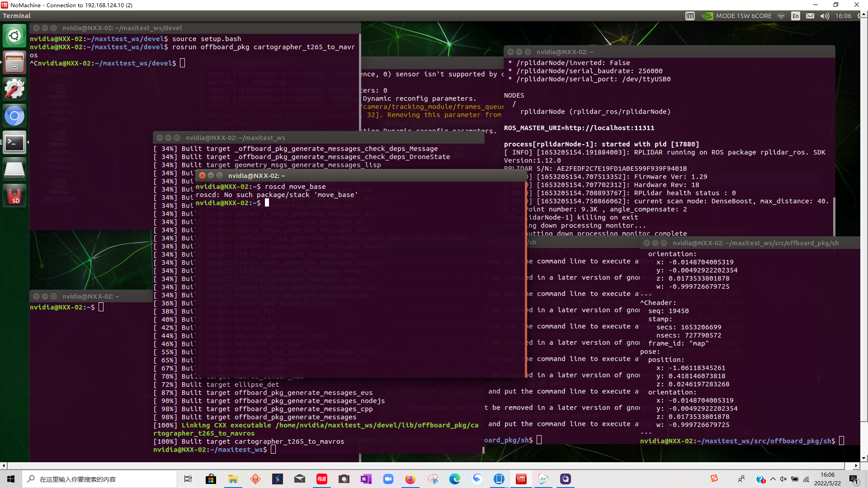Click the NoMachine vertical scrollbar up arrow
The width and height of the screenshot is (868, 488).
coord(864,14)
